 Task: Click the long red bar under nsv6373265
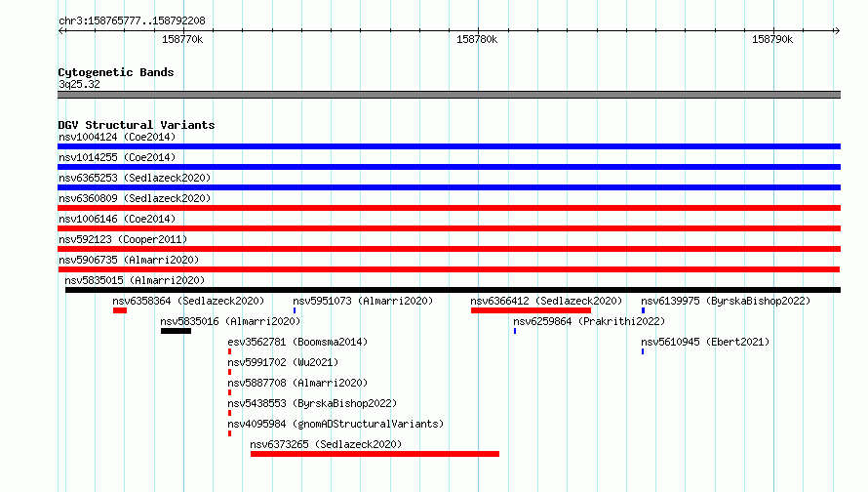(375, 454)
